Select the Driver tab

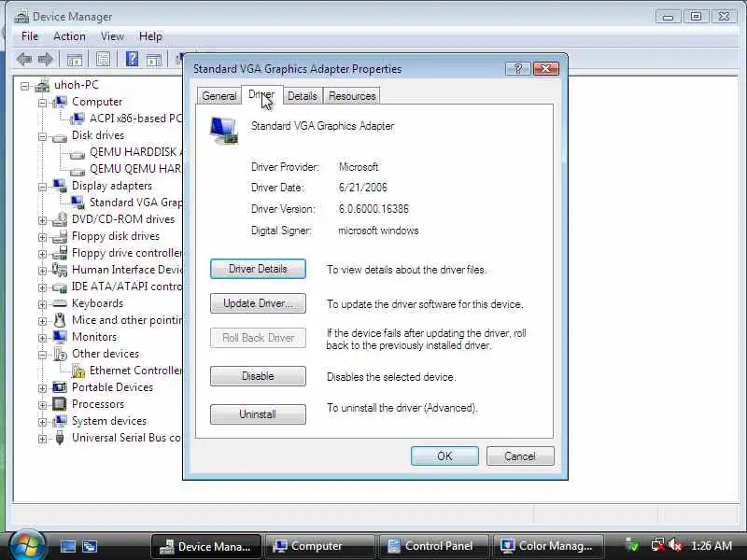(262, 95)
